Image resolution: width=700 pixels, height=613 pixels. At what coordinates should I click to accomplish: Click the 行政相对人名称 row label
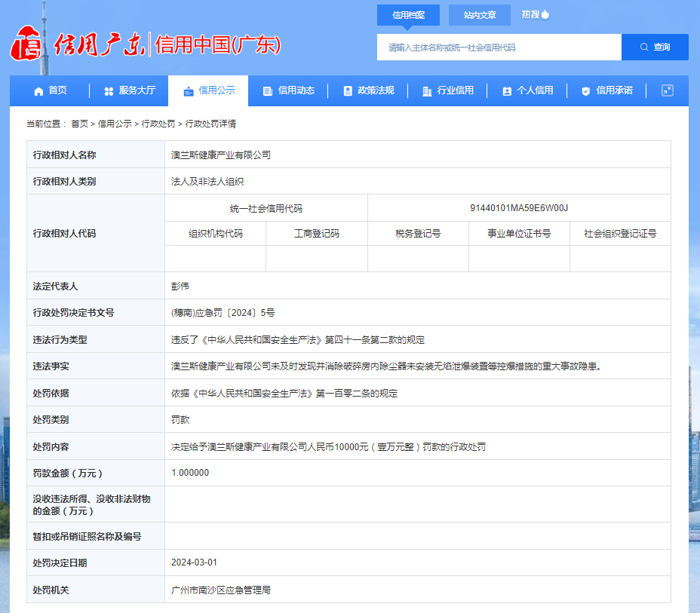64,155
